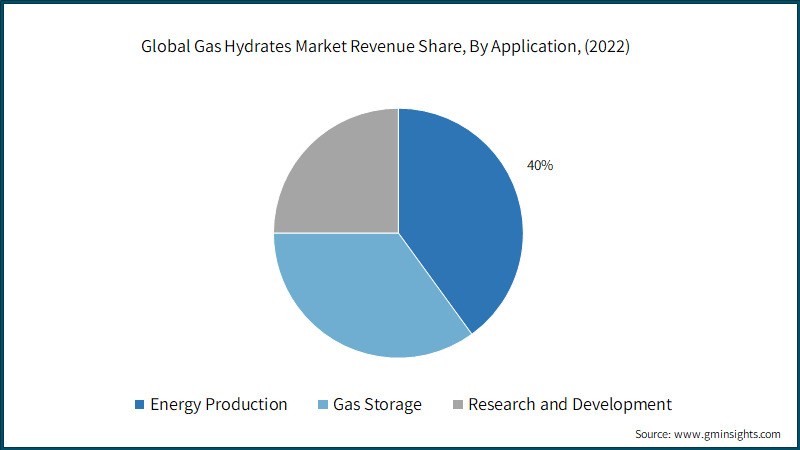The width and height of the screenshot is (800, 450).
Task: Click the Energy Production legend color square
Action: point(139,405)
